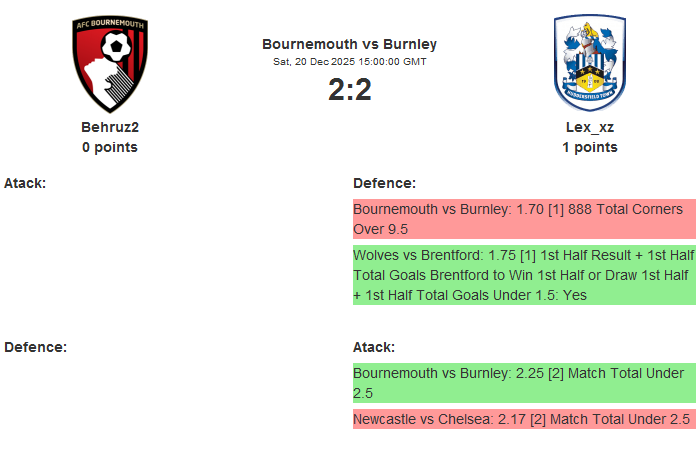Image resolution: width=700 pixels, height=460 pixels.
Task: Open the Bournemouth vs Burnley match title
Action: pos(349,44)
